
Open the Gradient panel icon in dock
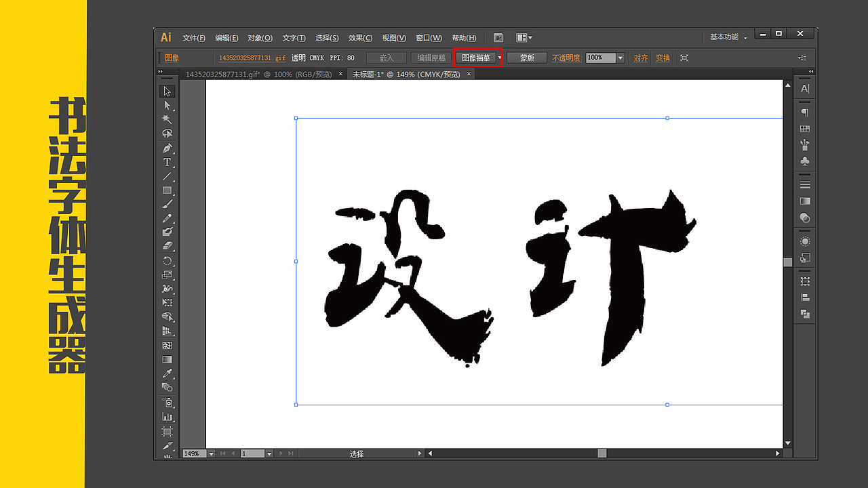pos(805,201)
